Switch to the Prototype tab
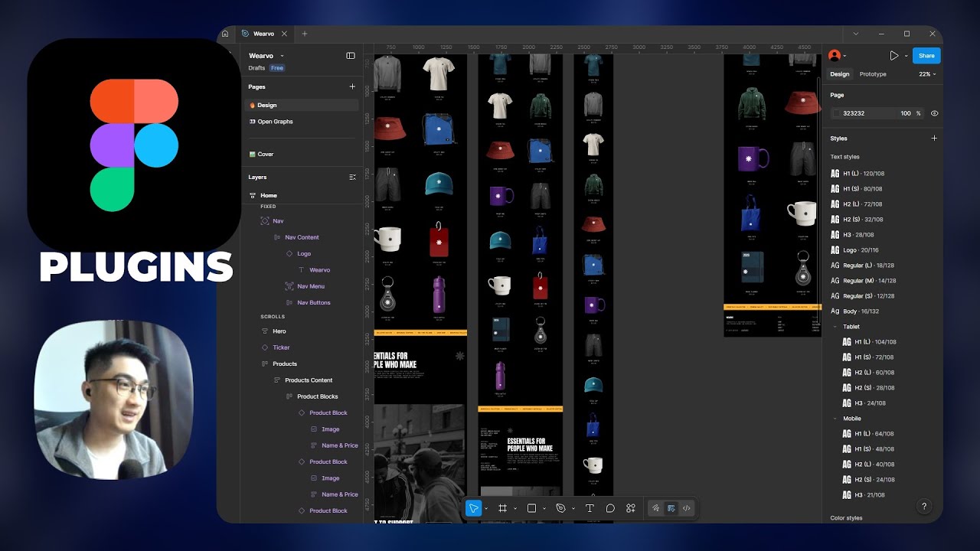 (x=873, y=74)
